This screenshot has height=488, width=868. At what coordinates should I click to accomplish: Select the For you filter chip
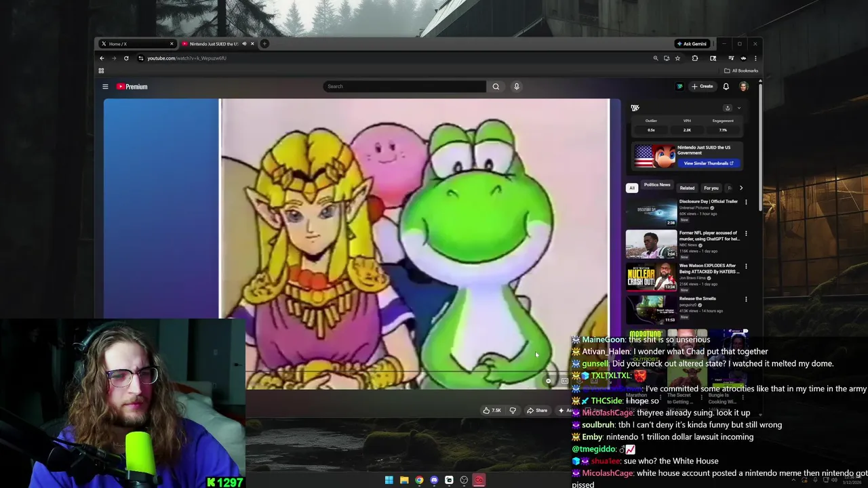(x=711, y=188)
